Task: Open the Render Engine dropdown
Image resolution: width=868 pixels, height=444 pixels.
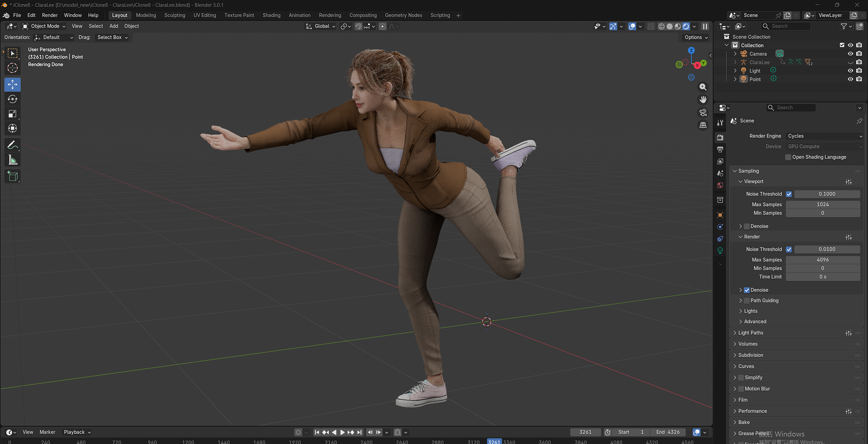Action: click(x=825, y=136)
